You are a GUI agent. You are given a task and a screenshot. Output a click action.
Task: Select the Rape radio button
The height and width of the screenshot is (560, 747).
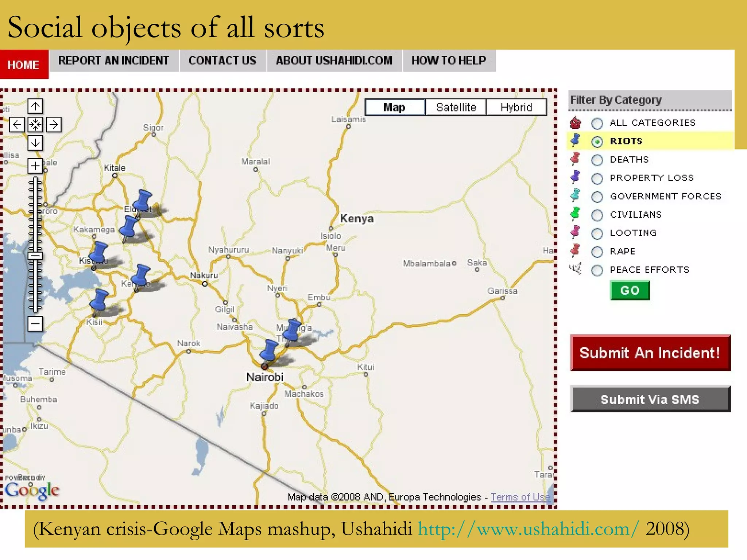coord(597,252)
